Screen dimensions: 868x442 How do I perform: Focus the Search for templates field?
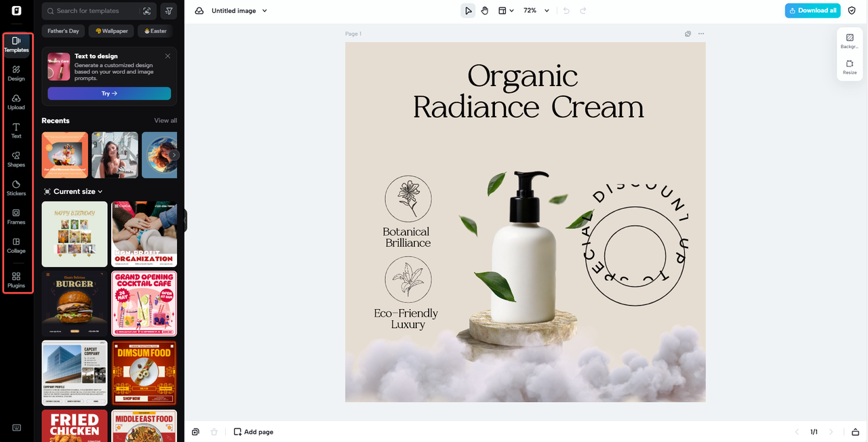(99, 11)
